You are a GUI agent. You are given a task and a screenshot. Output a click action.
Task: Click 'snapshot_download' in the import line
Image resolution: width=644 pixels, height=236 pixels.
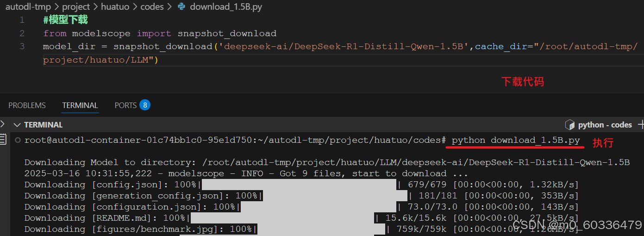coord(227,33)
